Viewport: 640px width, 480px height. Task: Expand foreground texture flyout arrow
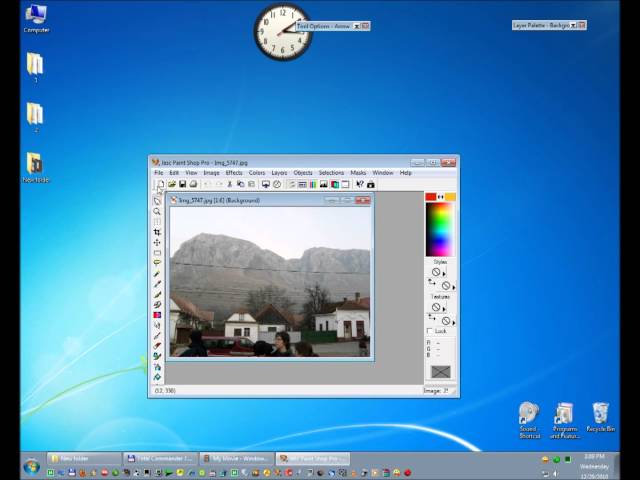pos(444,309)
